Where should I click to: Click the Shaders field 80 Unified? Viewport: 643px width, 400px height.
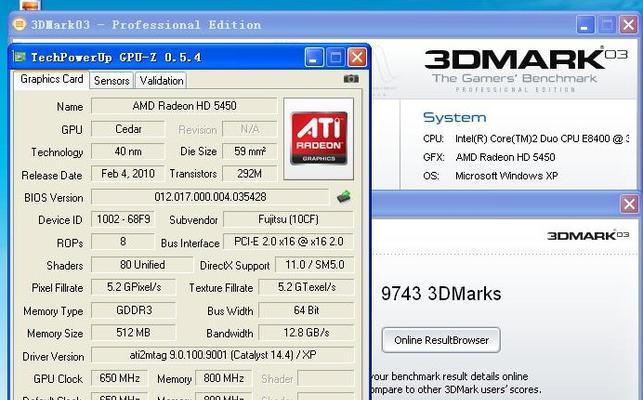pos(142,265)
